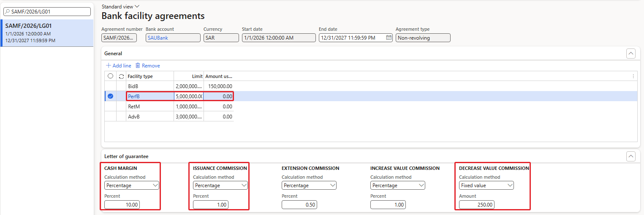Click the AdvB limit cell
This screenshot has height=215, width=644.
[189, 116]
